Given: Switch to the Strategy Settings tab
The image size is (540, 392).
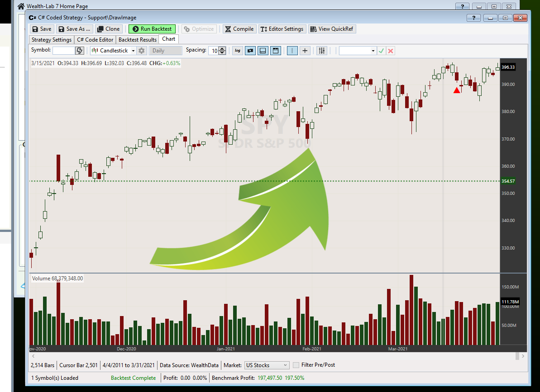Looking at the screenshot, I should 52,39.
